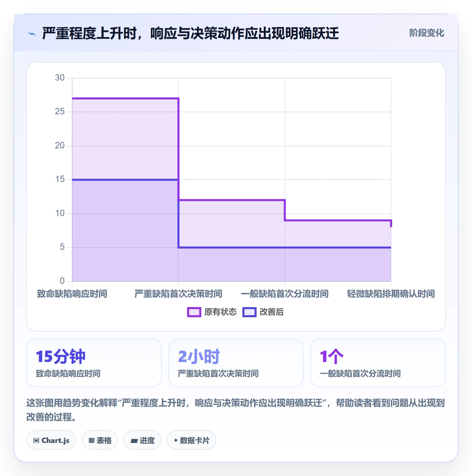Select the 表格 tag
Screen dimensions: 472x476
click(100, 440)
